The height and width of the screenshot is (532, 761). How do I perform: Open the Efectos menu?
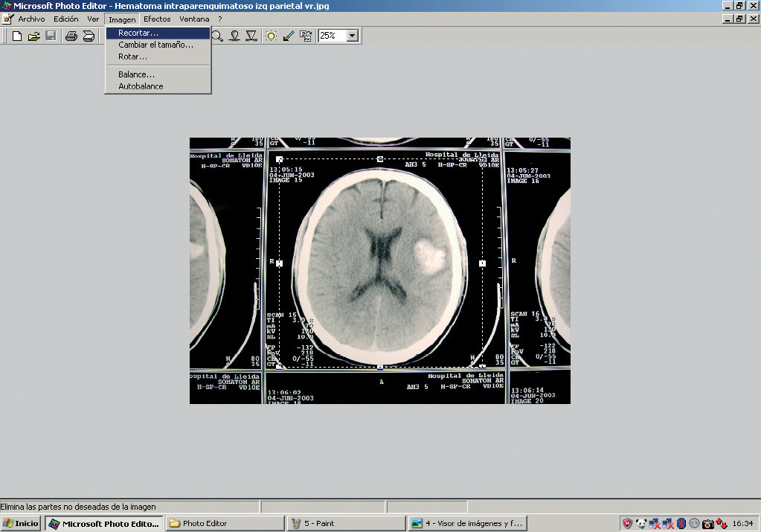pyautogui.click(x=157, y=19)
